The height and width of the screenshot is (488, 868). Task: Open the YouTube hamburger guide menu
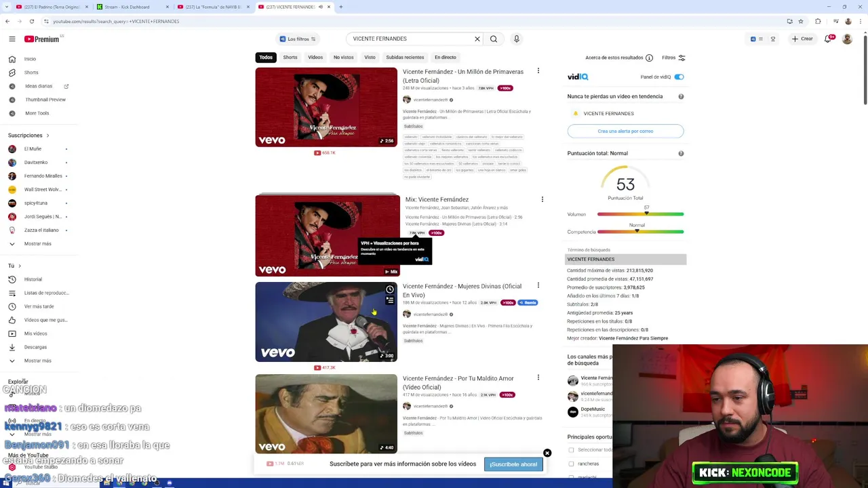point(12,39)
